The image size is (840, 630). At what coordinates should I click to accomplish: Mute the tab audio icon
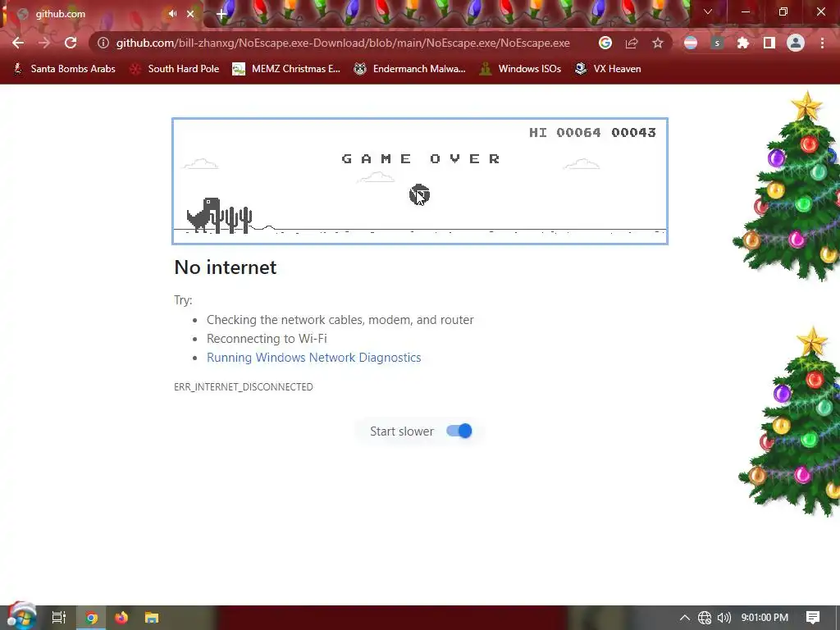pos(172,14)
